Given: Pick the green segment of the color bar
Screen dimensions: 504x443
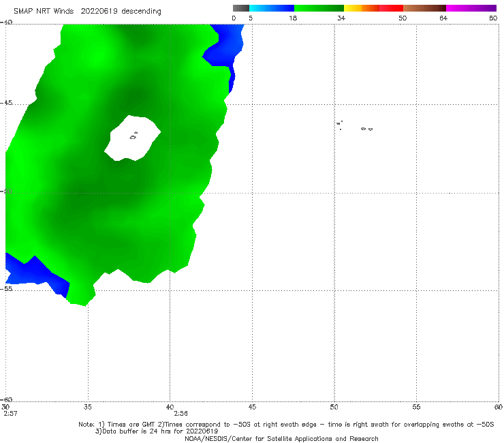Looking at the screenshot, I should tap(319, 8).
